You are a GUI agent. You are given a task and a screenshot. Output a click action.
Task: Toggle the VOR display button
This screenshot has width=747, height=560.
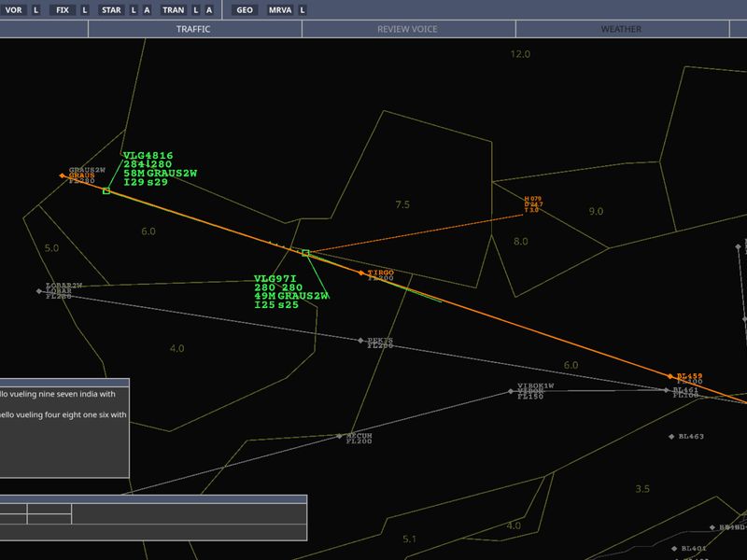click(13, 10)
